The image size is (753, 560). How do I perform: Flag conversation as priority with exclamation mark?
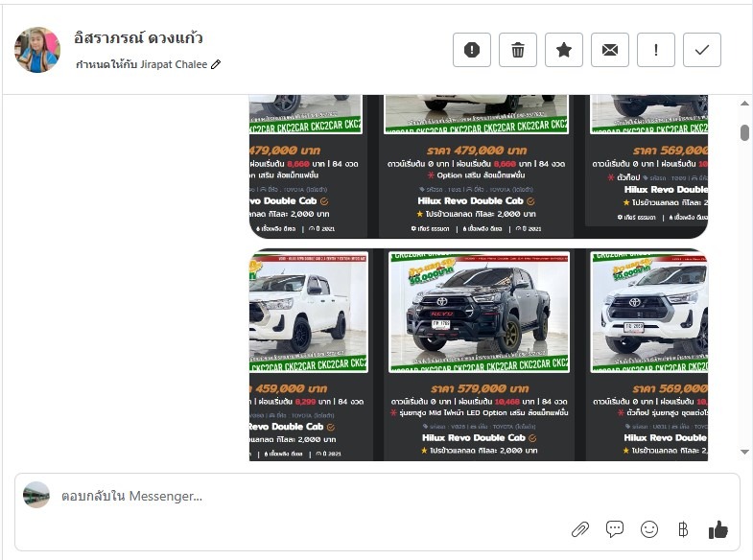click(x=656, y=50)
